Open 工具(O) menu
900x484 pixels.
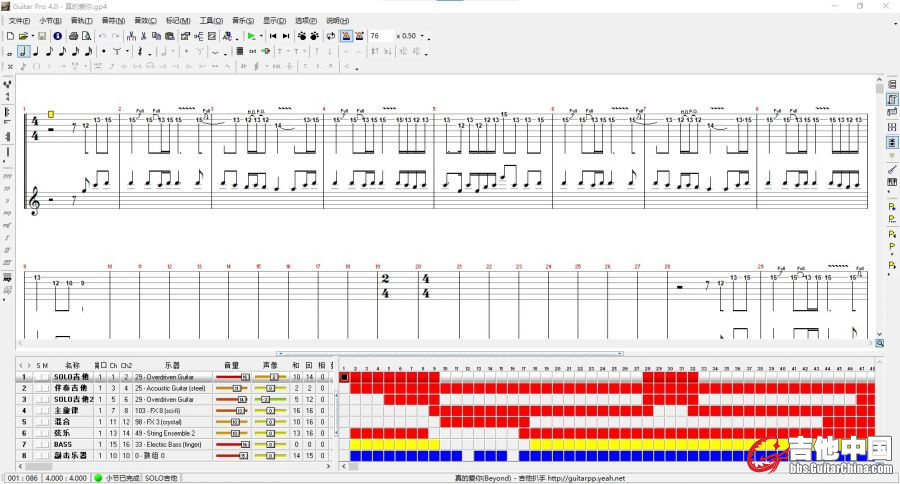click(x=211, y=21)
